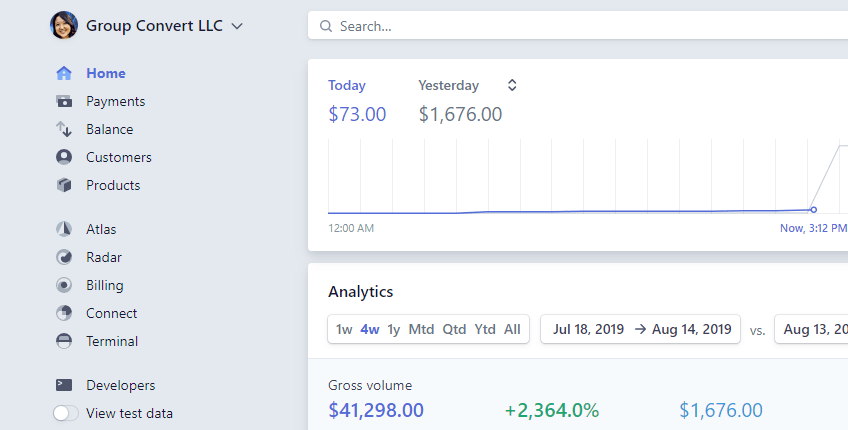Click the Balance arrows icon
848x430 pixels.
(x=64, y=129)
